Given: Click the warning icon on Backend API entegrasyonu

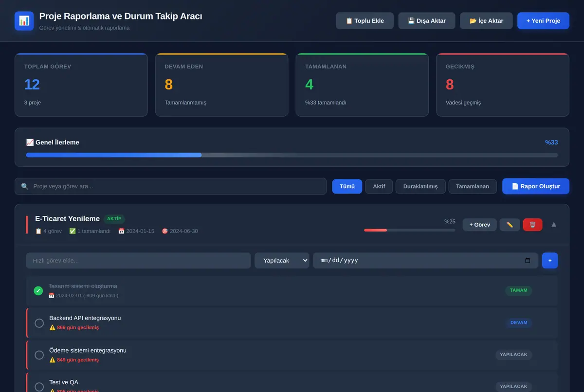Looking at the screenshot, I should 52,327.
